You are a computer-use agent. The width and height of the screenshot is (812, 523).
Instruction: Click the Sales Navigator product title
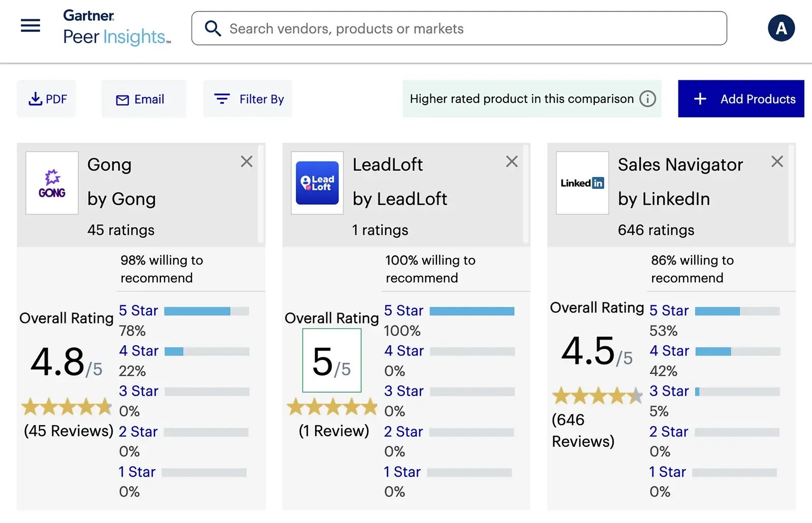click(681, 165)
